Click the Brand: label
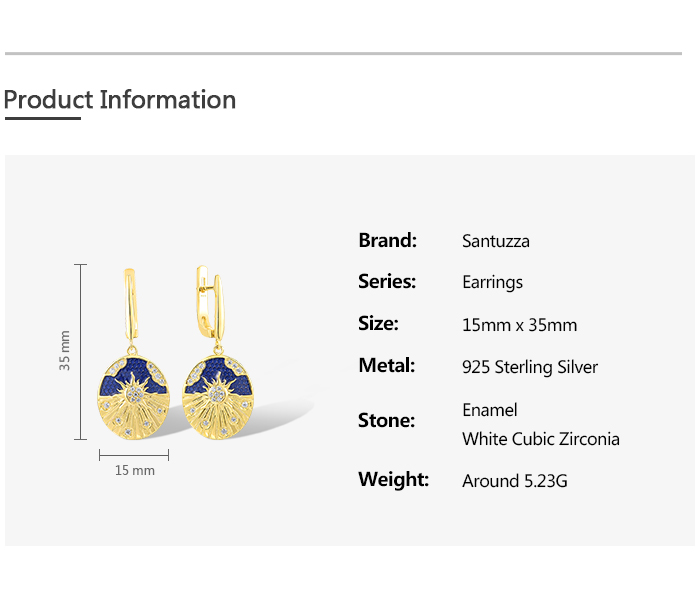The height and width of the screenshot is (596, 700). point(387,240)
